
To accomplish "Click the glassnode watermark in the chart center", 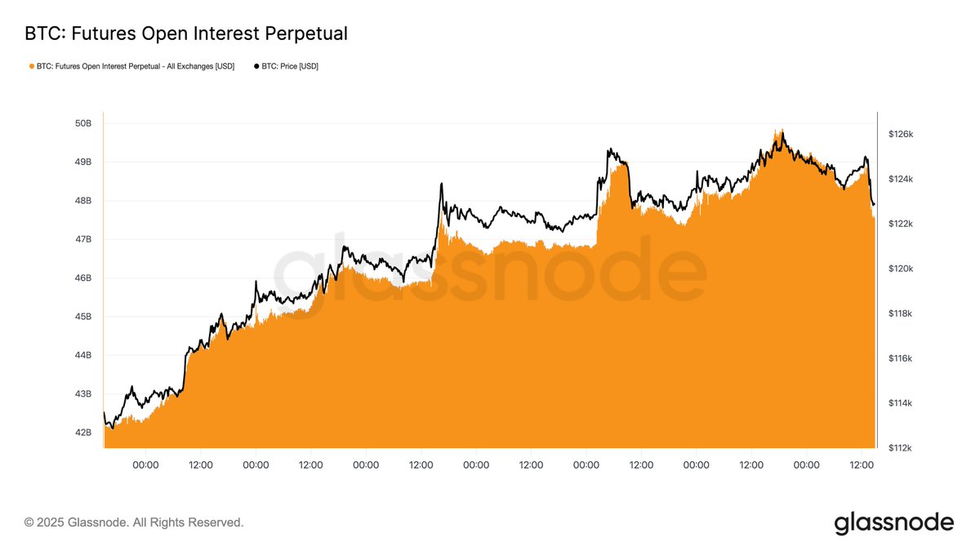I will point(488,273).
